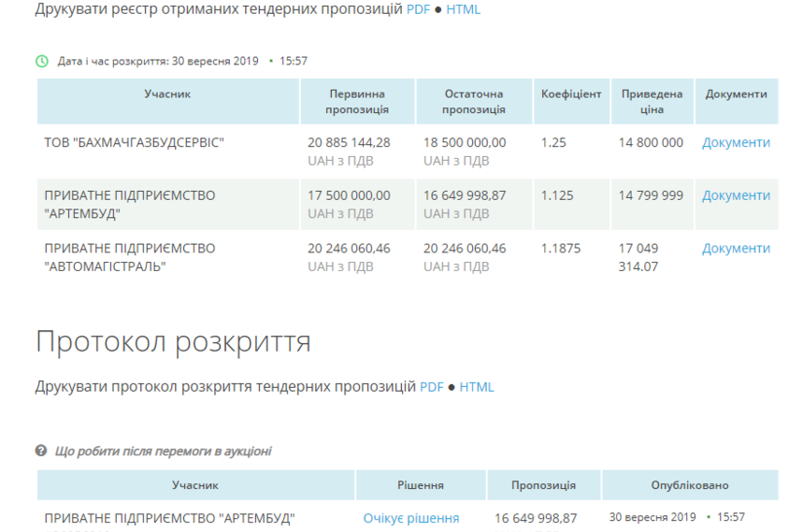Download PDF of the disclosure protocol
This screenshot has width=803, height=532.
click(431, 387)
